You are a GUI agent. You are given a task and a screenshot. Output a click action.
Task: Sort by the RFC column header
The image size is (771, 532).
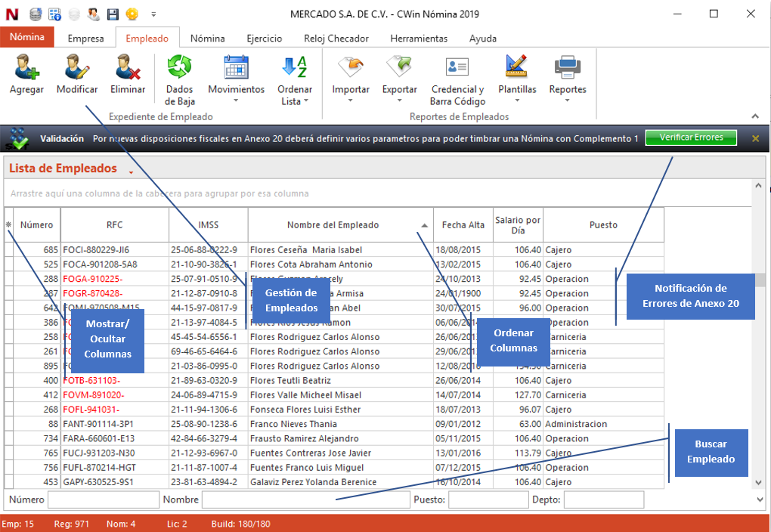115,224
